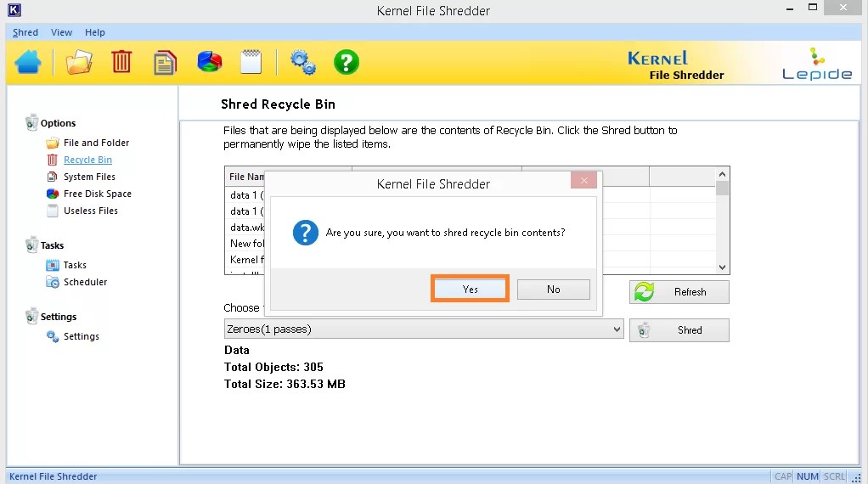Click 'Total Objects: 305' text
Viewport: 868px width, 484px height.
[x=273, y=368]
